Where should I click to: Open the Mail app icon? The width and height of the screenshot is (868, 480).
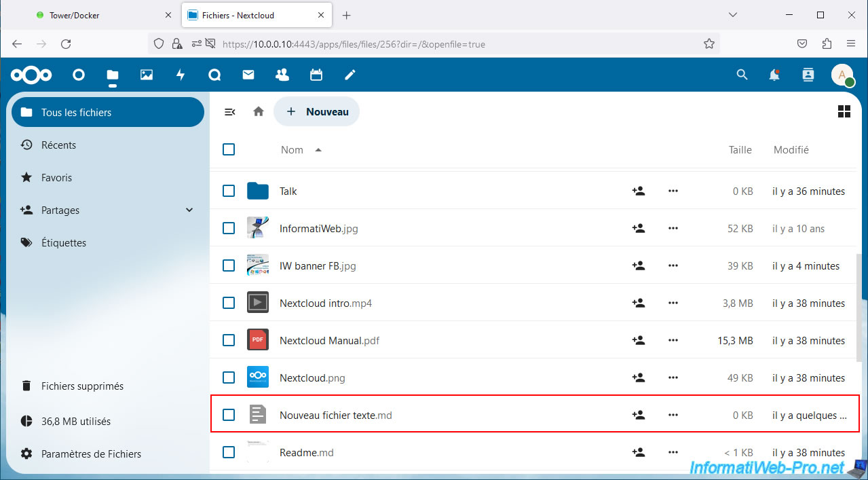tap(248, 75)
